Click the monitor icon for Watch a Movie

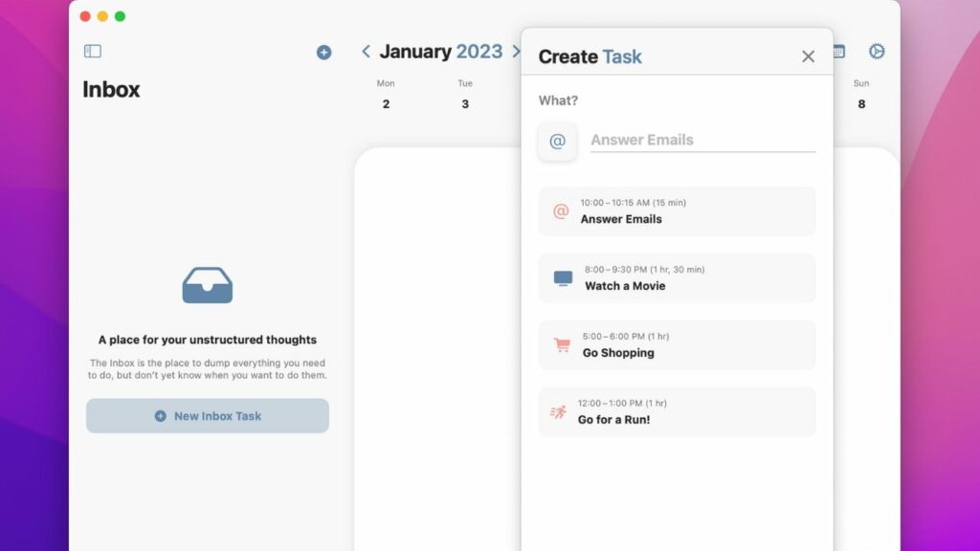coord(563,278)
